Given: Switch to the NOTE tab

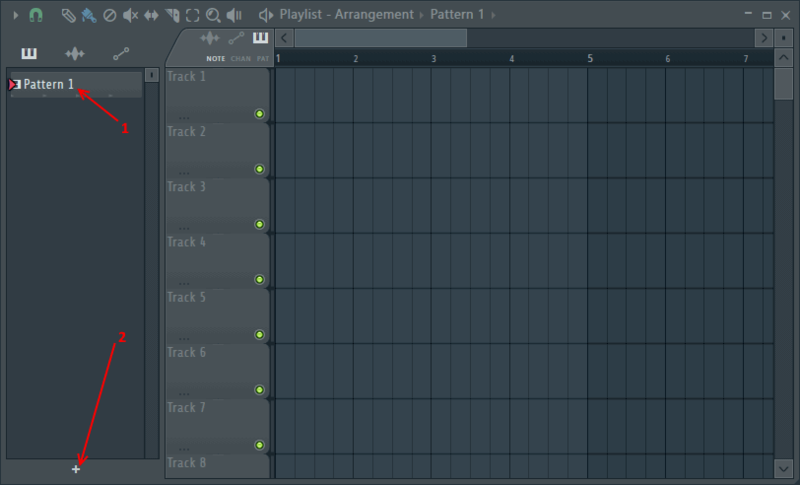Looking at the screenshot, I should [215, 59].
